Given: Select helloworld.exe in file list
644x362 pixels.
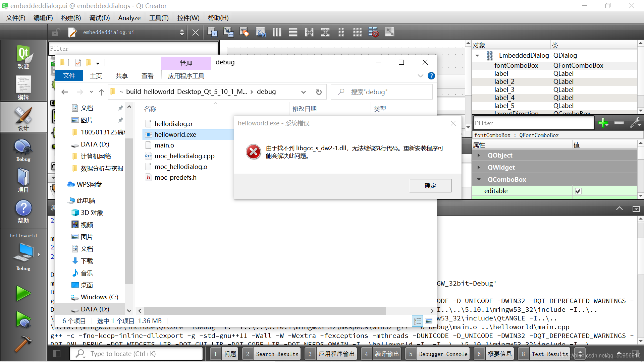Looking at the screenshot, I should click(x=175, y=134).
